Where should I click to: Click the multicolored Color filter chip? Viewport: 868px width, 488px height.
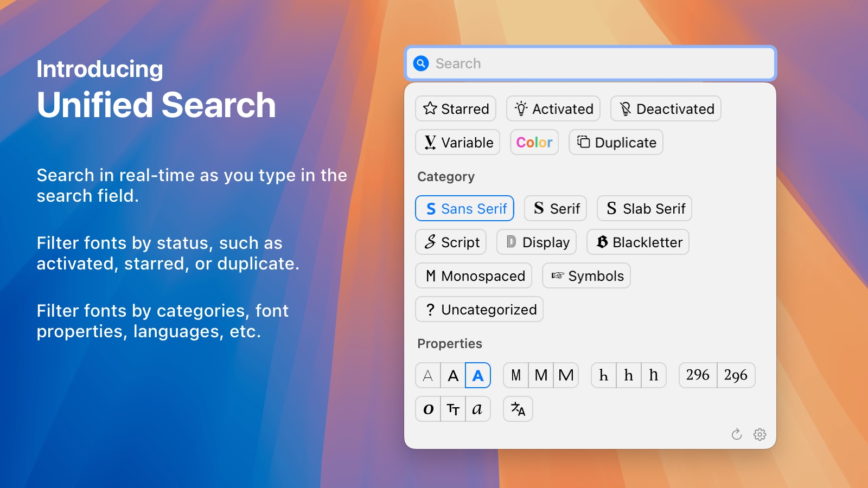534,143
